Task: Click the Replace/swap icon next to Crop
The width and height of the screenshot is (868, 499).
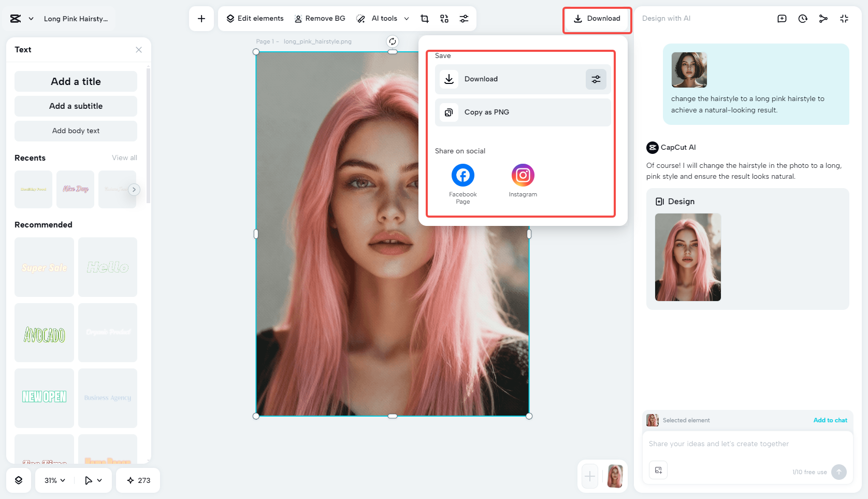Action: (444, 18)
